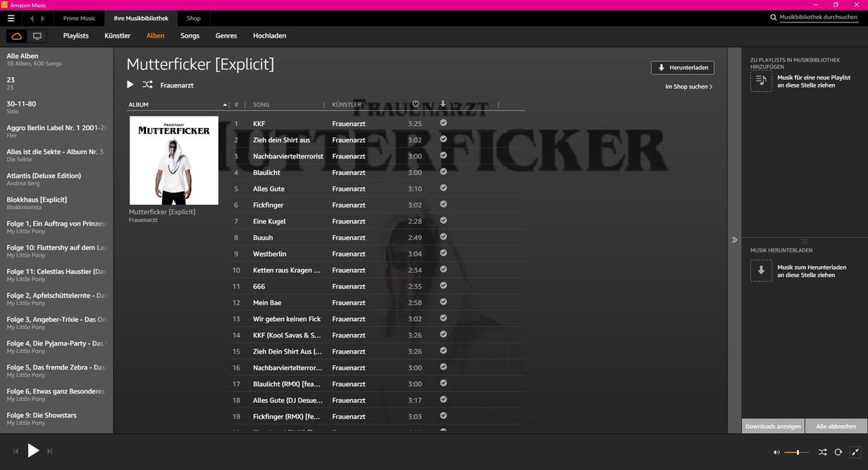Click the download checkmark next to KKF

443,123
